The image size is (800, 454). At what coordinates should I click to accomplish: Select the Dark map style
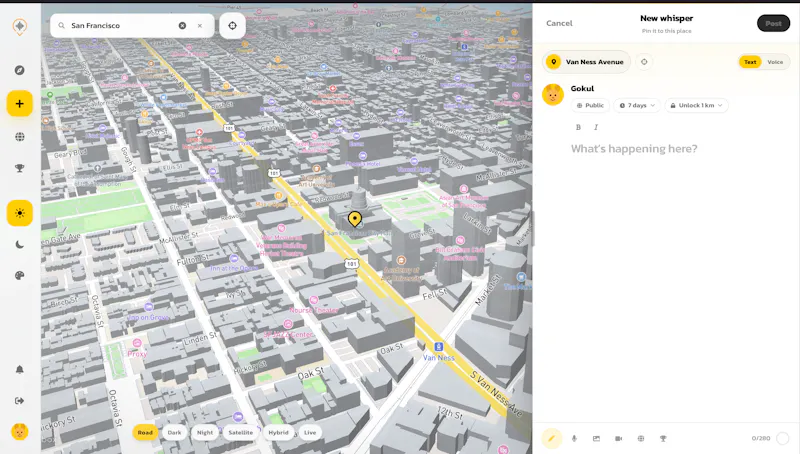point(174,433)
